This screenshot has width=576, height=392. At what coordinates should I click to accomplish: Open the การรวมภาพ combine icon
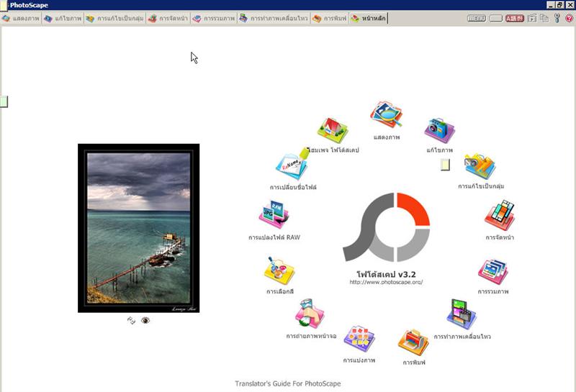pyautogui.click(x=493, y=272)
